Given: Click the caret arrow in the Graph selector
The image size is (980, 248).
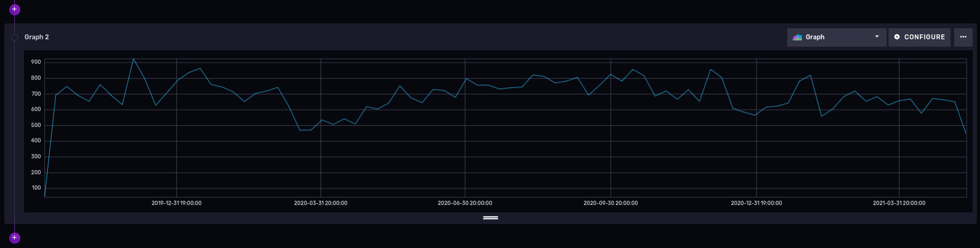Looking at the screenshot, I should 877,37.
